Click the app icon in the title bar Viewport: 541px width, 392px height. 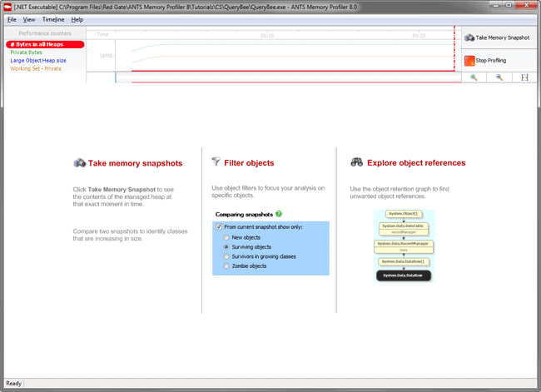(7, 7)
